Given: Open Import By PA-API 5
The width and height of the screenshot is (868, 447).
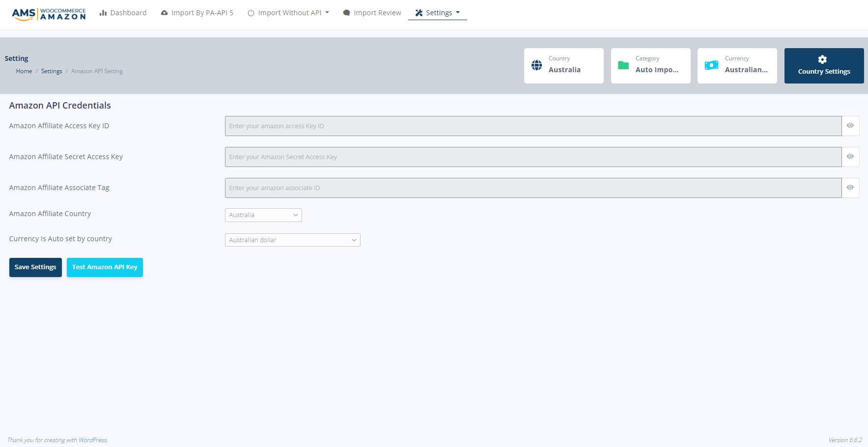Looking at the screenshot, I should (197, 13).
